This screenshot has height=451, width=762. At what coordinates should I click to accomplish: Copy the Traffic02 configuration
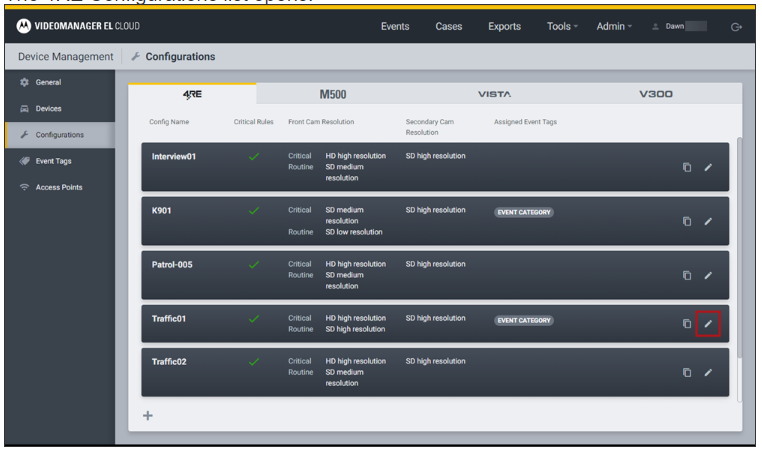(x=687, y=372)
